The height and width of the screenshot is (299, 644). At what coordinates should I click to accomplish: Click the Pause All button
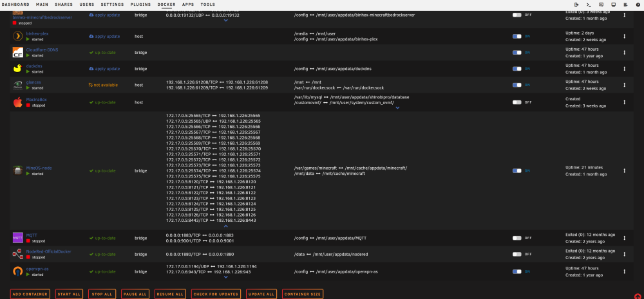click(x=135, y=294)
